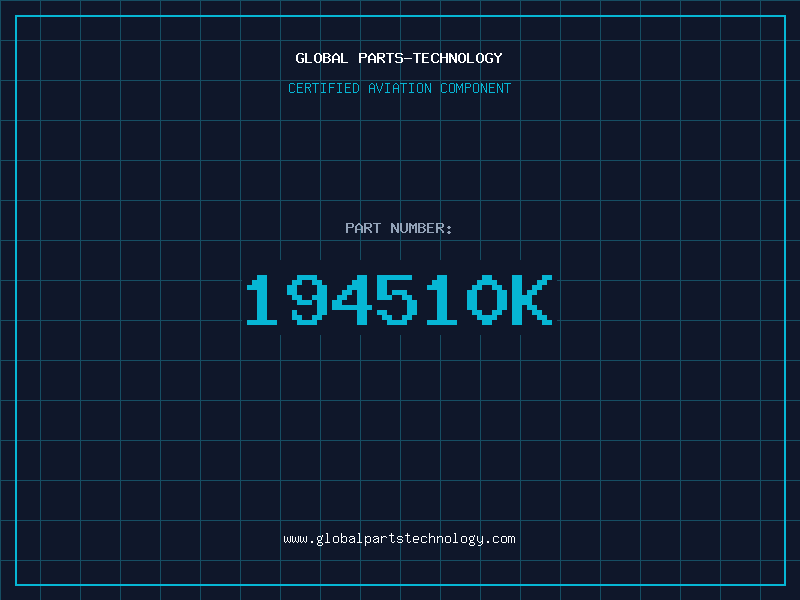Viewport: 800px width, 600px height.
Task: Click the word CERTIFIED in the subtitle
Action: point(324,88)
